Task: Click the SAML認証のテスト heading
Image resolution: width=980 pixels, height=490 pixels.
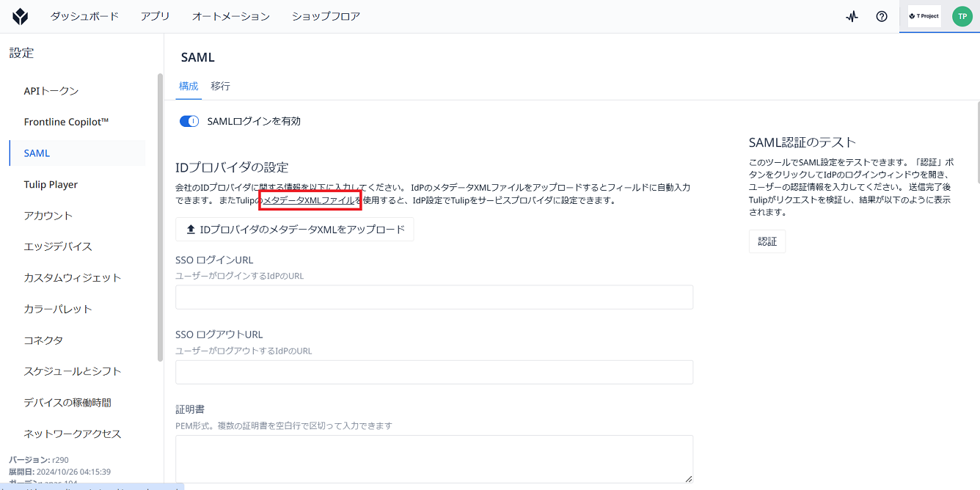Action: 802,142
